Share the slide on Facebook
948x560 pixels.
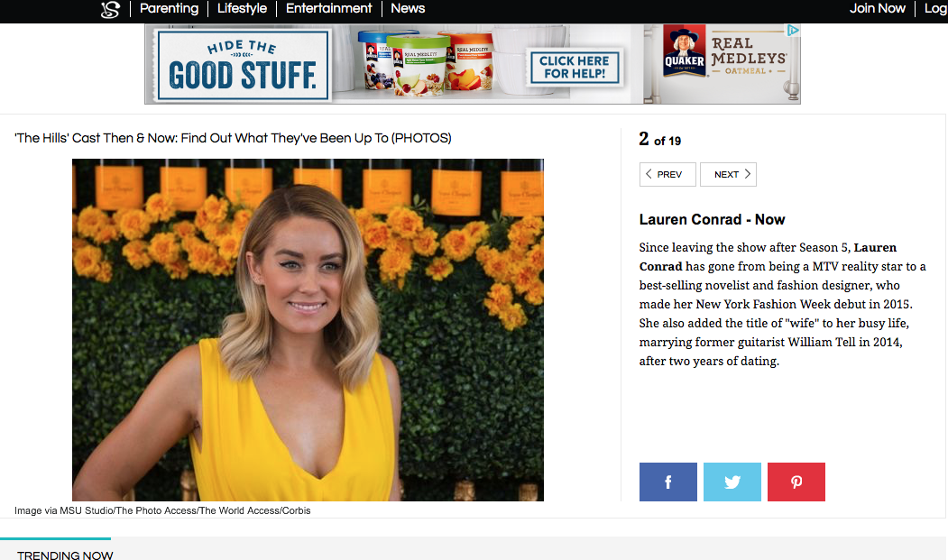[668, 482]
